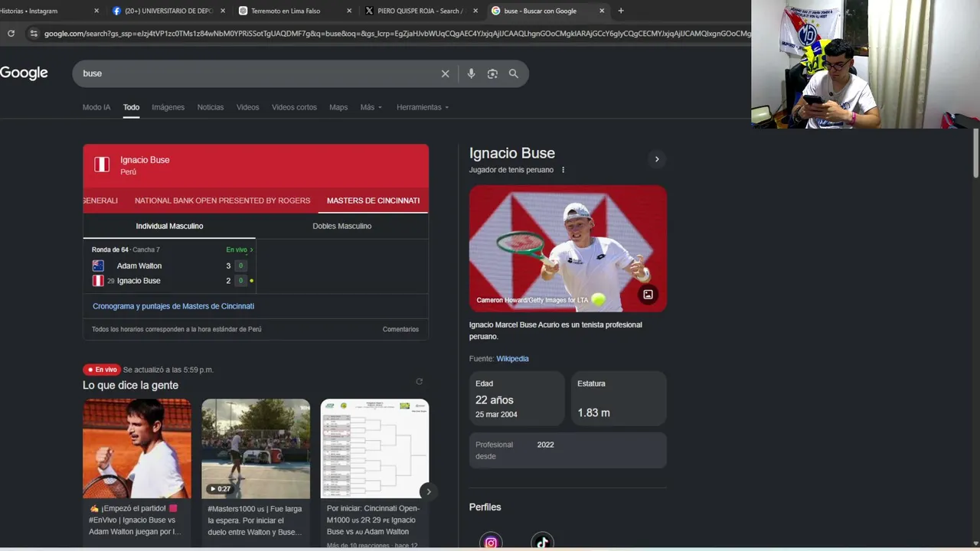Close the 'PIERO QUISPE ROJA' X tab
This screenshot has height=551, width=980.
coord(475,11)
